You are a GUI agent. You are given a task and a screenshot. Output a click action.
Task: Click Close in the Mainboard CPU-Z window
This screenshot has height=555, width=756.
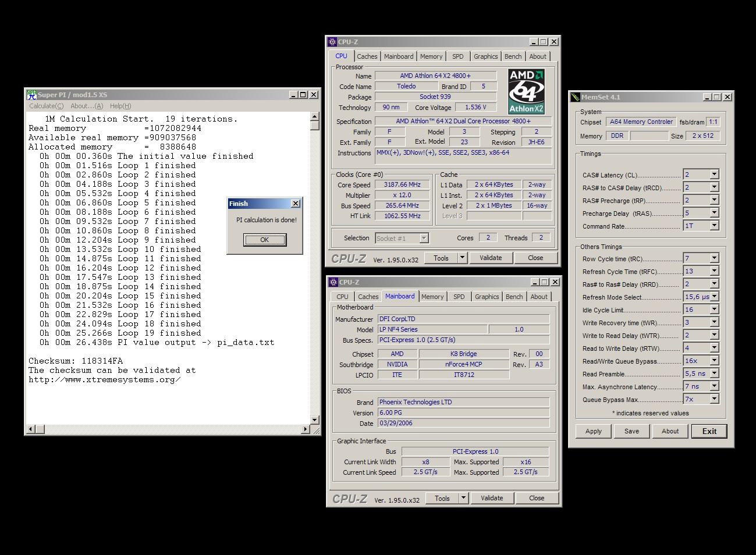tap(537, 498)
